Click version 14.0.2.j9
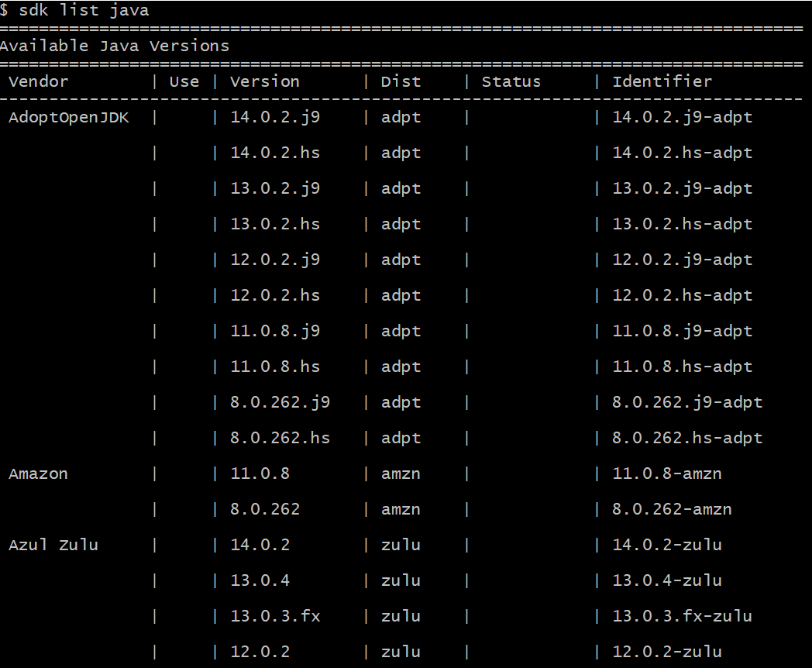812x668 pixels. [x=275, y=118]
